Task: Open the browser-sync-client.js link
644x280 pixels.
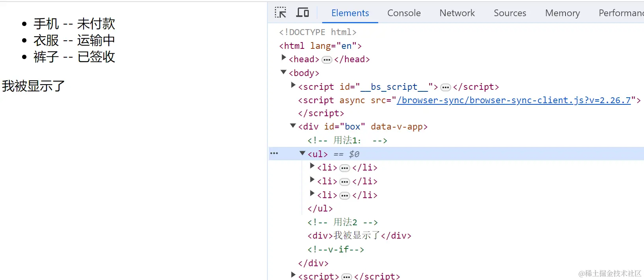Action: tap(514, 100)
